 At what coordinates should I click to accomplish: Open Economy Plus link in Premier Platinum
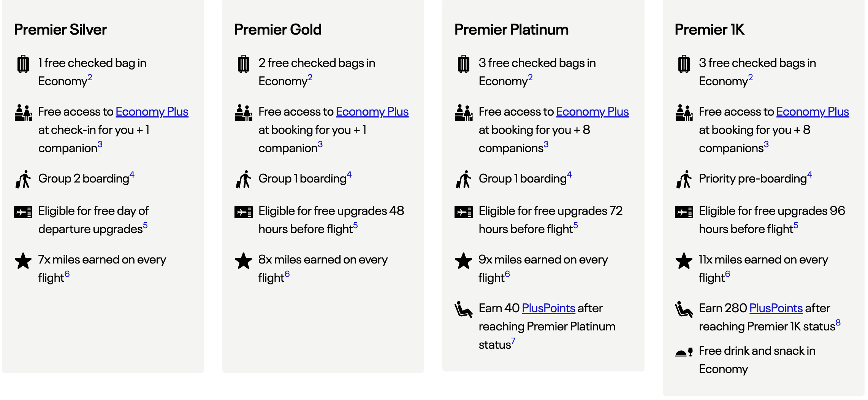[x=592, y=112]
